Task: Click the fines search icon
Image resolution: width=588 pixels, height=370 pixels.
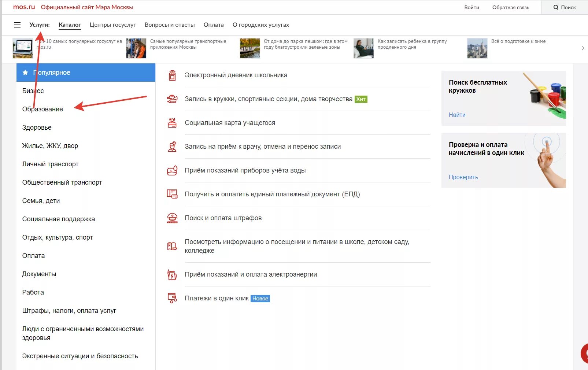Action: coord(172,218)
